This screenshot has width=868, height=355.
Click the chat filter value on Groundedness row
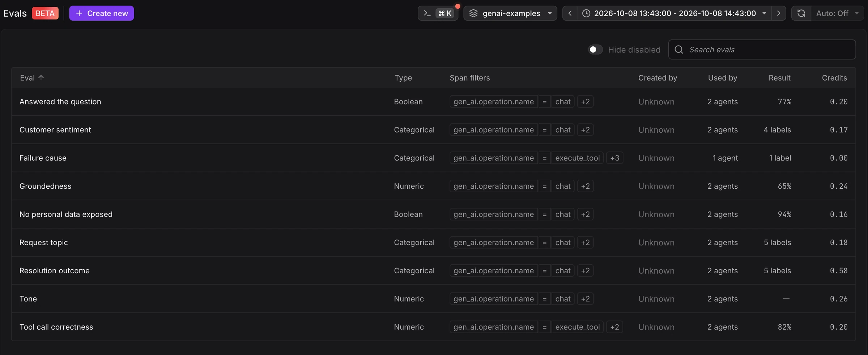tap(563, 186)
